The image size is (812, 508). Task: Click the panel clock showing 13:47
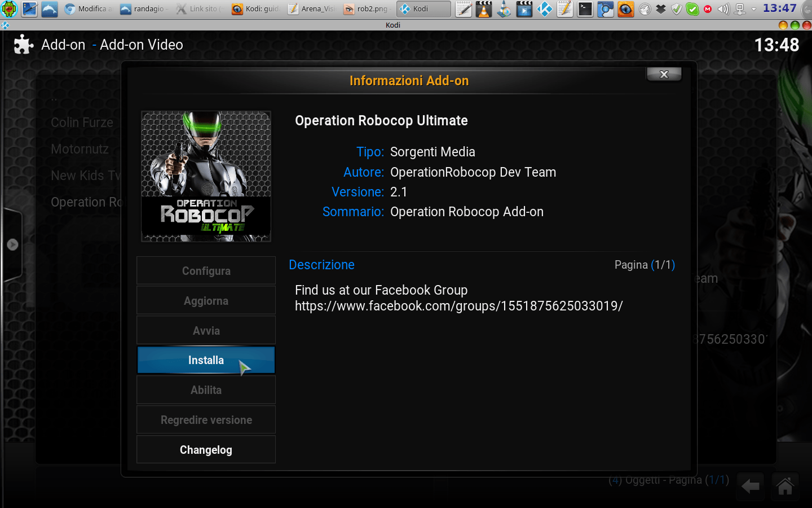tap(780, 8)
